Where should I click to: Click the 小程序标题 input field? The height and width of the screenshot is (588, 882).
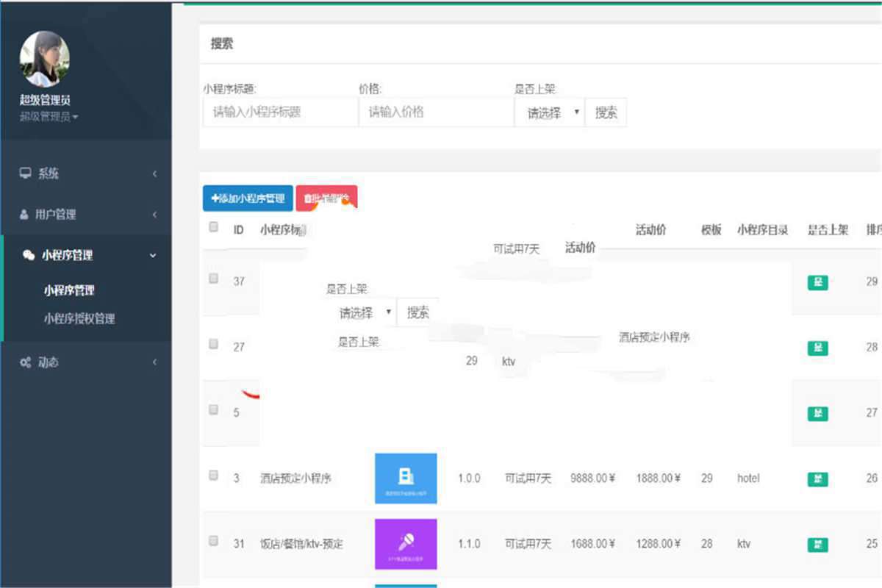tap(280, 112)
